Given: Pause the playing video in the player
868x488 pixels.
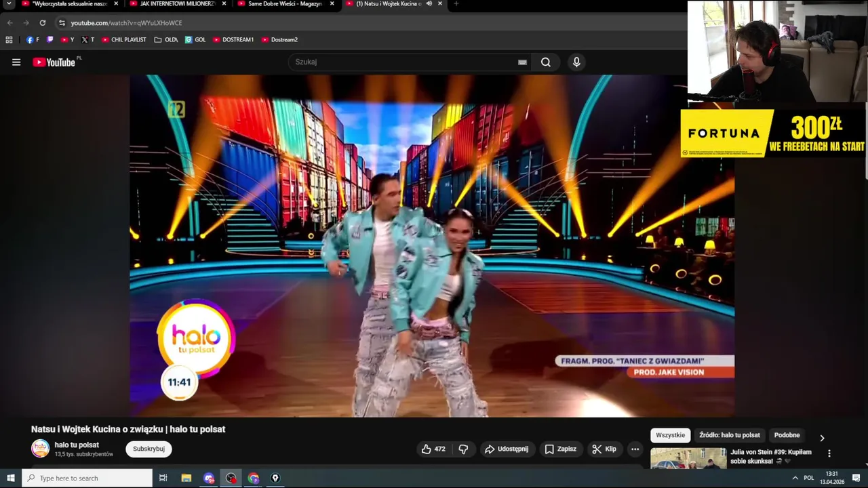Looking at the screenshot, I should (432, 245).
